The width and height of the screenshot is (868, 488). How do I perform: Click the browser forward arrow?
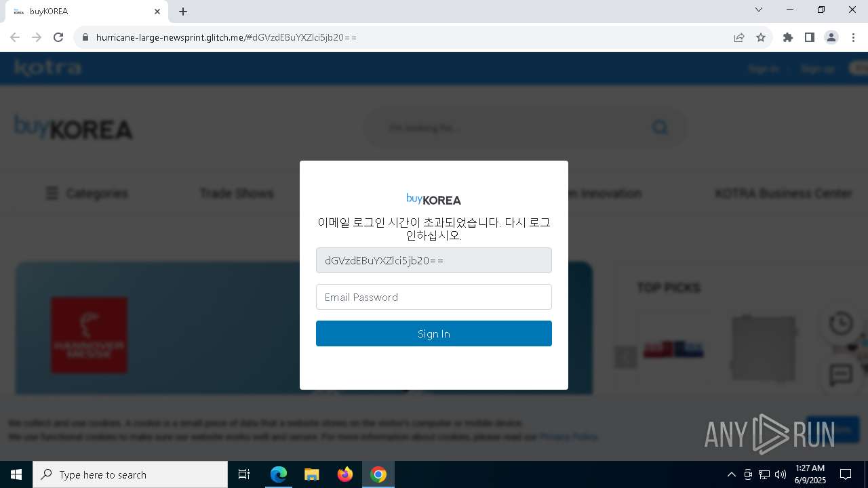(x=37, y=37)
